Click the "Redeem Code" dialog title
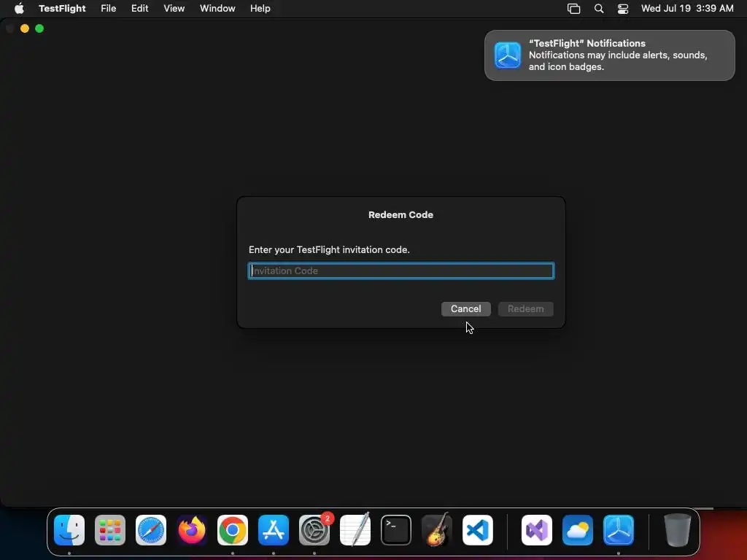The image size is (747, 560). (400, 215)
